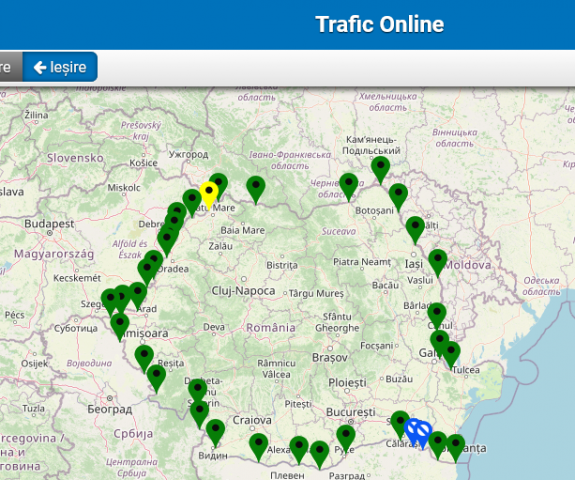Click the România country label
Image resolution: width=575 pixels, height=480 pixels.
tap(271, 327)
